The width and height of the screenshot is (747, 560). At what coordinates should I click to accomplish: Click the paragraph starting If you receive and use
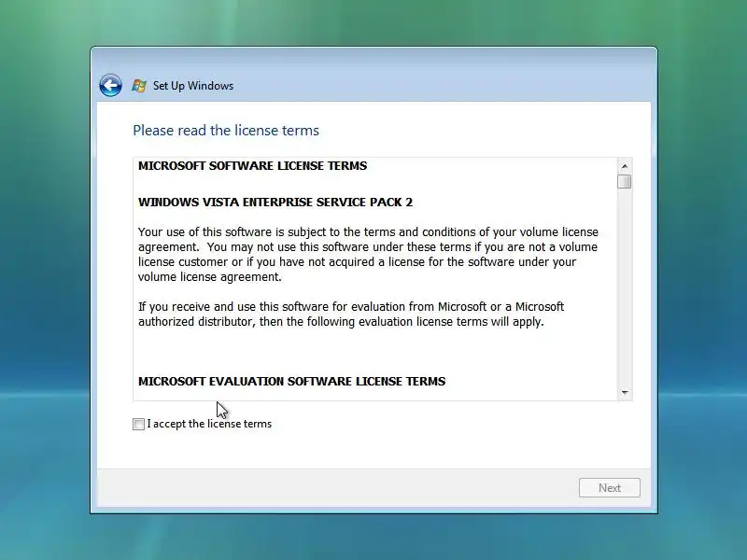click(x=351, y=314)
